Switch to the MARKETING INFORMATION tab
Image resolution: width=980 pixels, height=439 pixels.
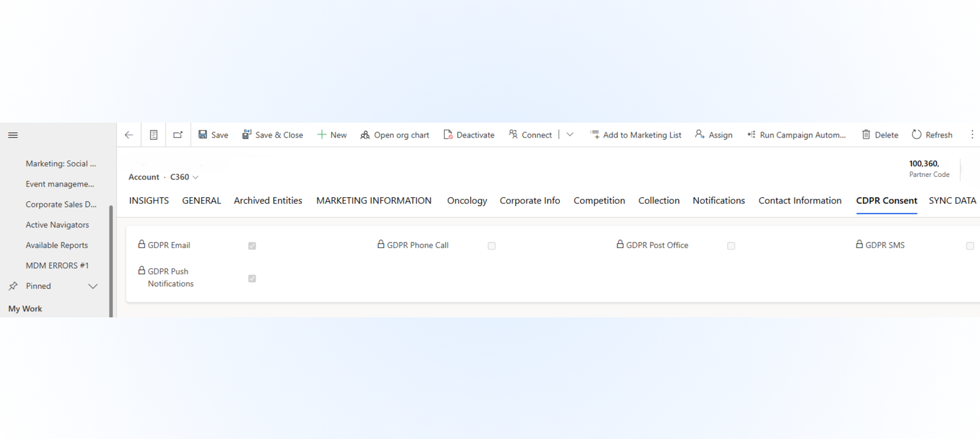point(374,201)
